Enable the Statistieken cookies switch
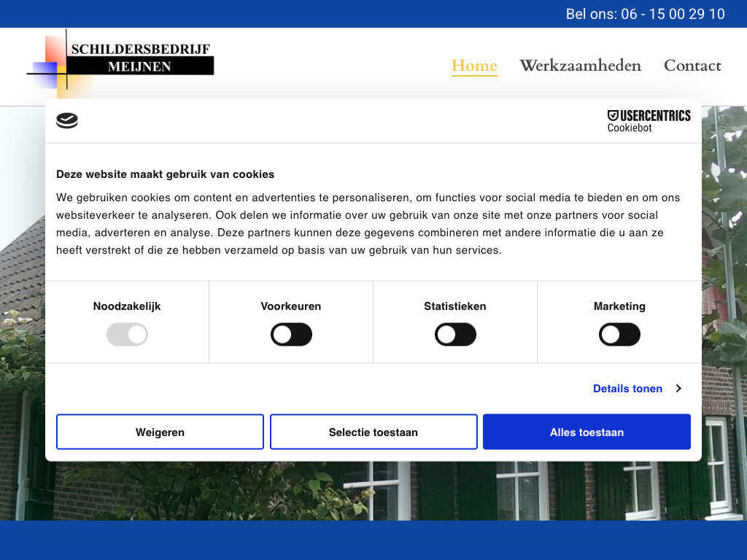This screenshot has width=747, height=560. 455,335
